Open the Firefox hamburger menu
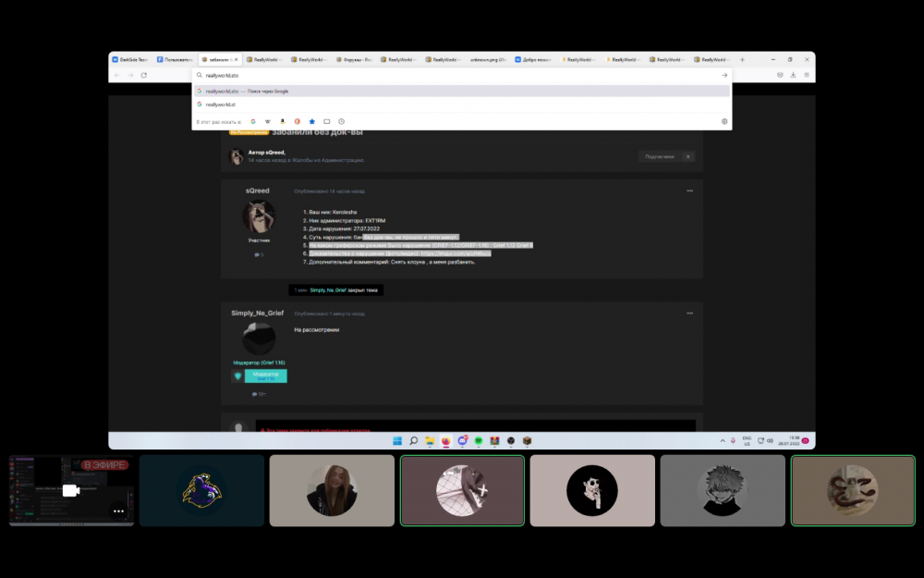Screen dimensions: 924x578 pyautogui.click(x=807, y=76)
